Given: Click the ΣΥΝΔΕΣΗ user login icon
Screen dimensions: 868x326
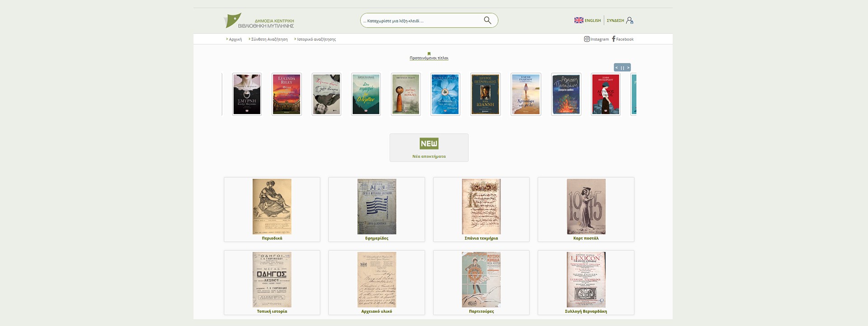Looking at the screenshot, I should coord(630,20).
